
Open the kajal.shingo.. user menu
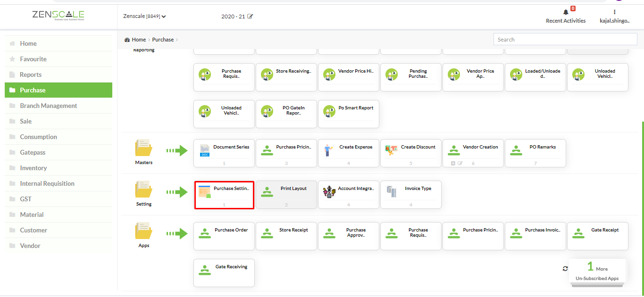[614, 16]
